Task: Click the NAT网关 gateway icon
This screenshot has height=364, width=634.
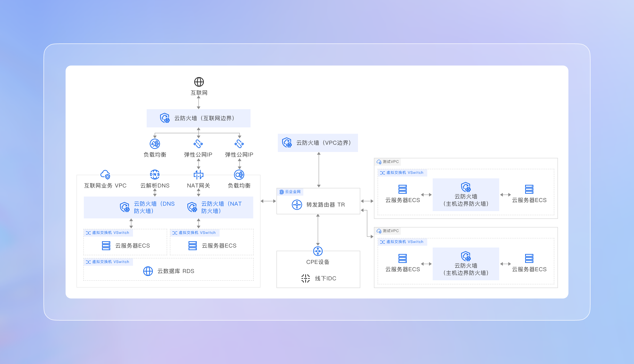Action: coord(198,174)
